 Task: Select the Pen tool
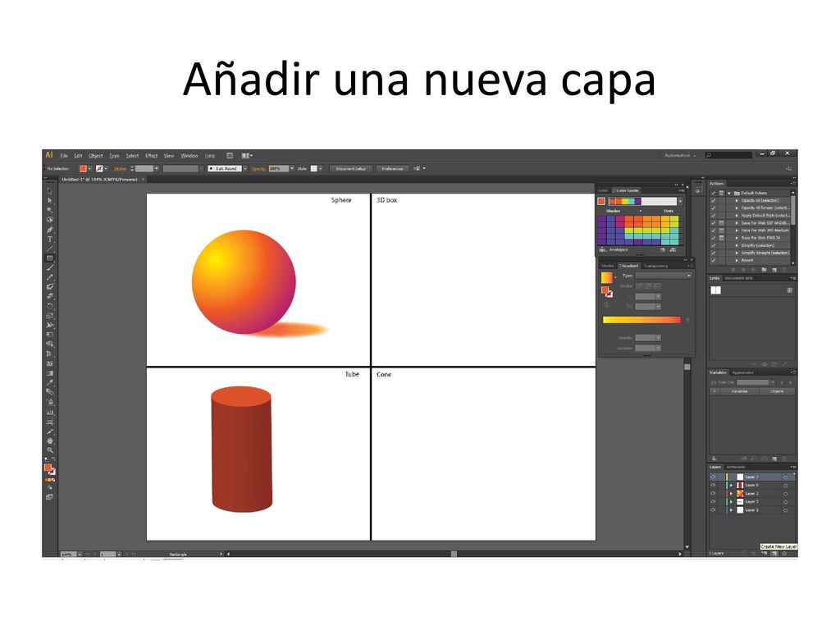pyautogui.click(x=50, y=230)
